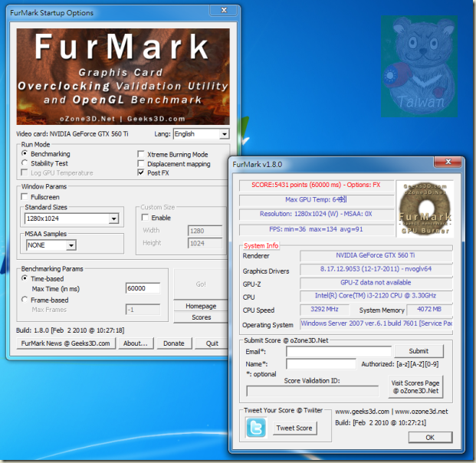Click the Operating System value Windows Server 2007
This screenshot has height=463, width=476.
pyautogui.click(x=376, y=323)
